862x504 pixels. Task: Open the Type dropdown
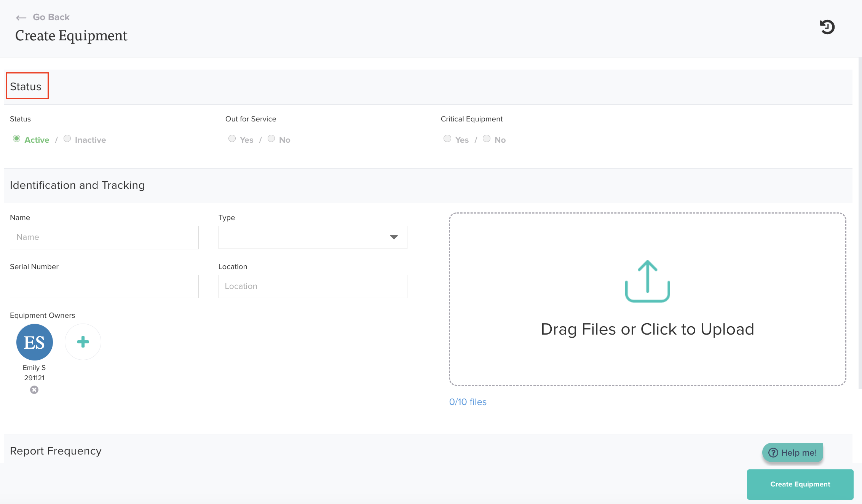point(313,237)
